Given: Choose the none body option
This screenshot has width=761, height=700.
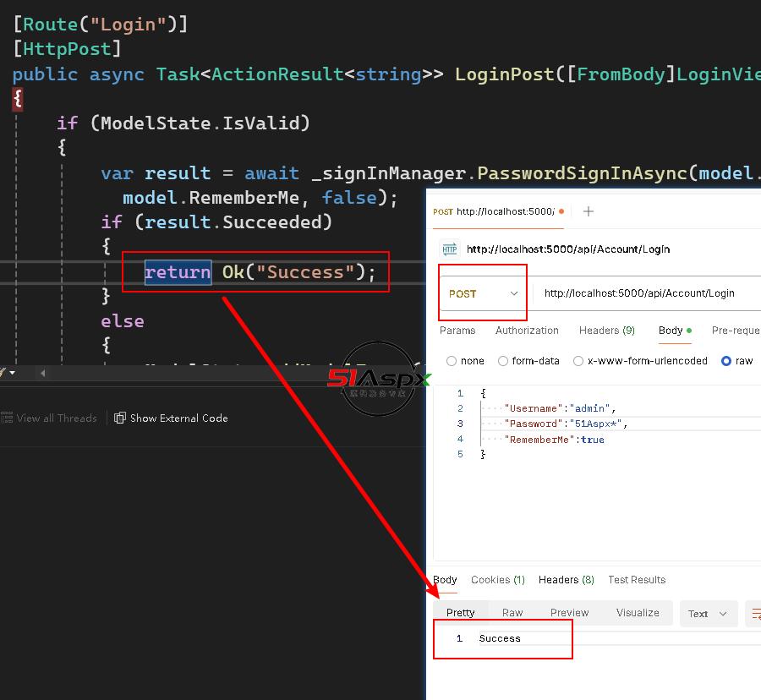Looking at the screenshot, I should point(465,361).
